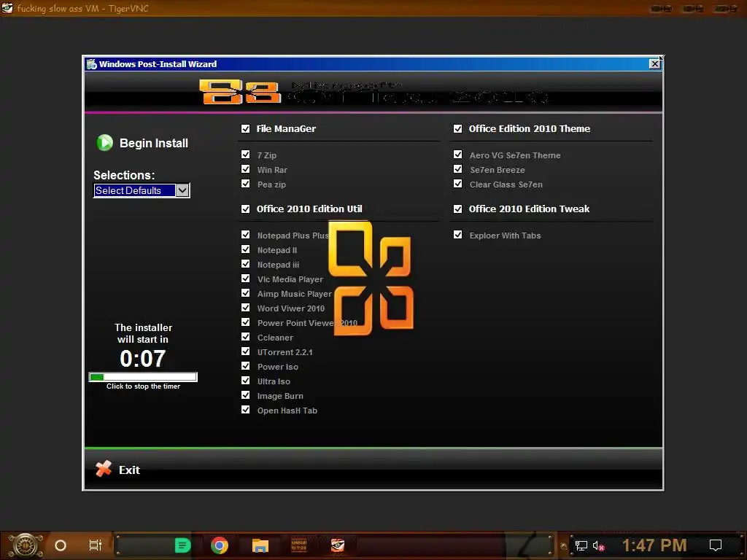Toggle the Ultra Iso checkbox
This screenshot has height=560, width=747.
[245, 381]
